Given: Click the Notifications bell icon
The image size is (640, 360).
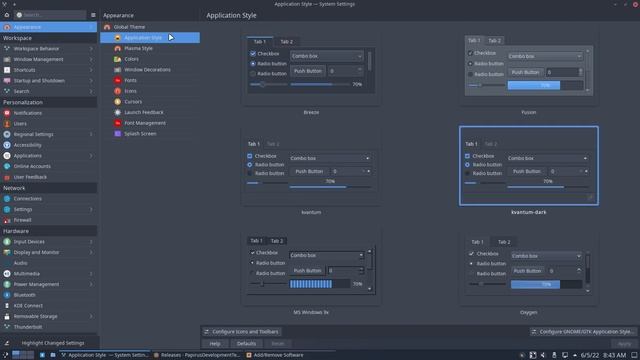Looking at the screenshot, I should coord(7,113).
